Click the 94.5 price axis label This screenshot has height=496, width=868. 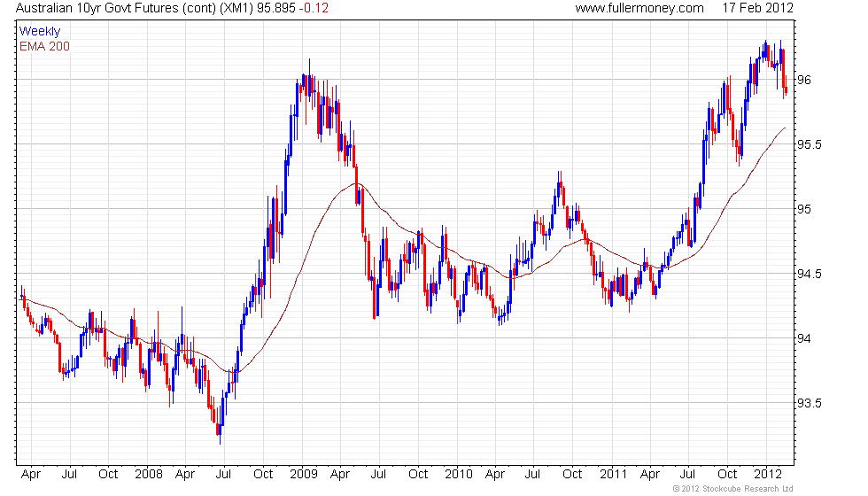point(809,274)
